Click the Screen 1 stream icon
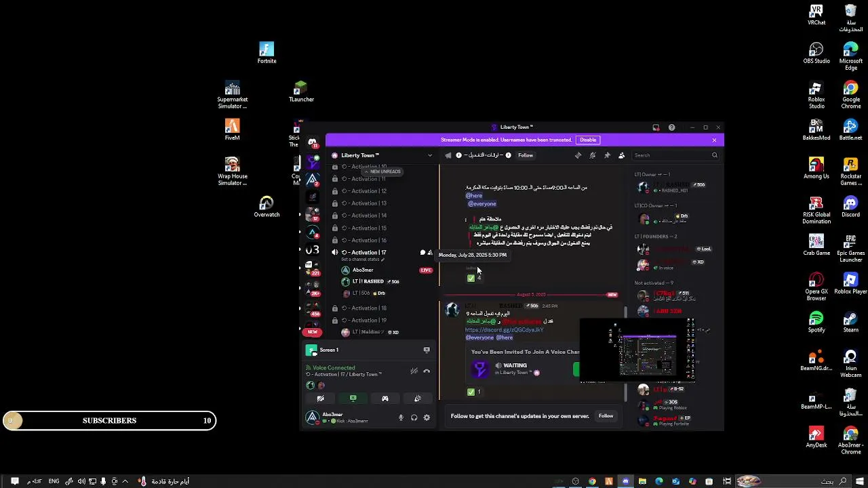Image resolution: width=868 pixels, height=488 pixels. point(311,350)
